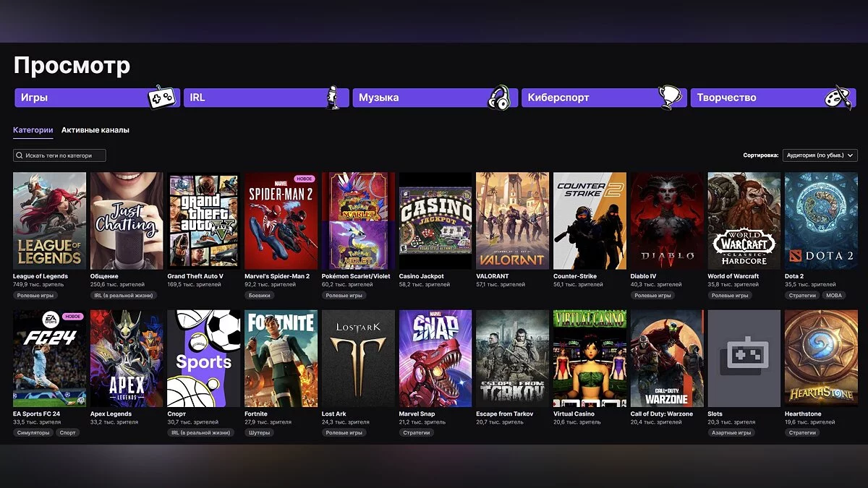Open Fortnite cover art
Screen dimensions: 868x488
pyautogui.click(x=281, y=359)
